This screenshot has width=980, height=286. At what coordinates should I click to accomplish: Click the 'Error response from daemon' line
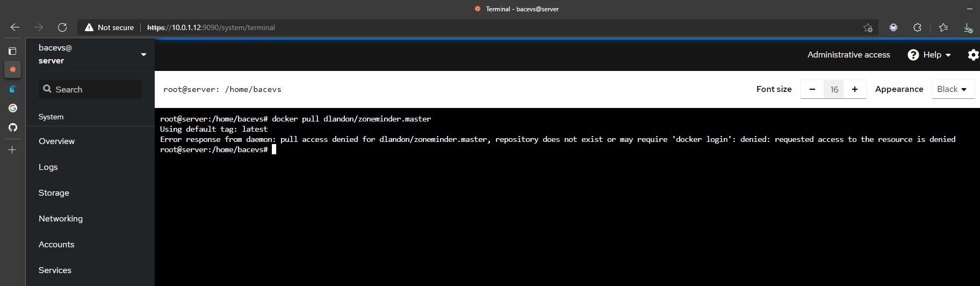(x=558, y=139)
